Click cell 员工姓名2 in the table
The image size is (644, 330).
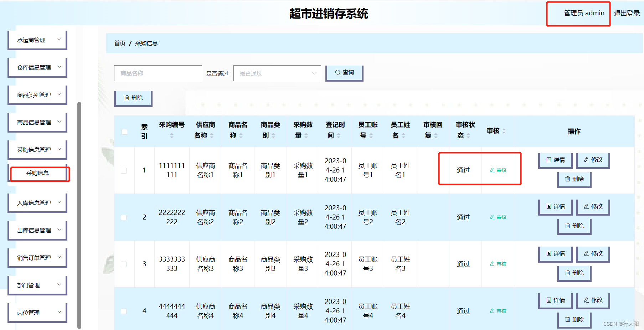(400, 217)
